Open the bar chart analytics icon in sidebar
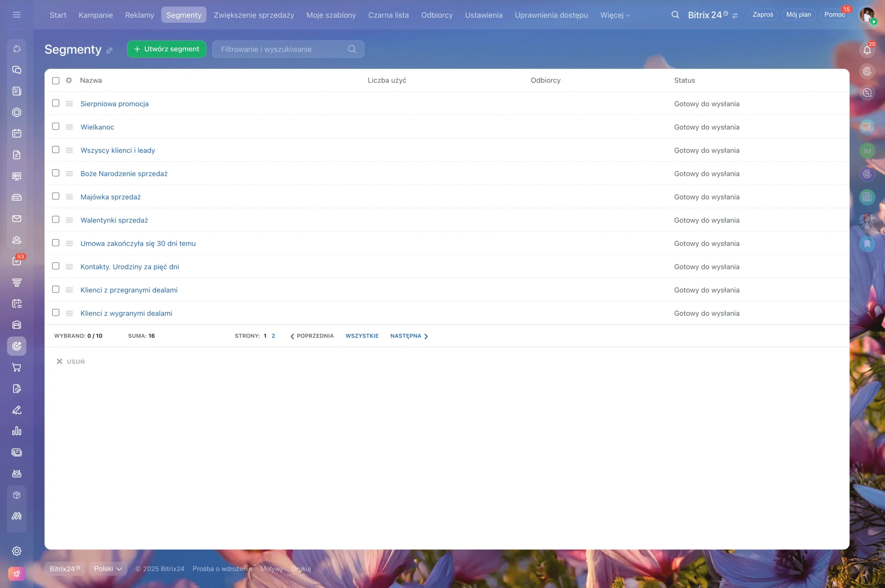The width and height of the screenshot is (885, 588). [x=17, y=431]
